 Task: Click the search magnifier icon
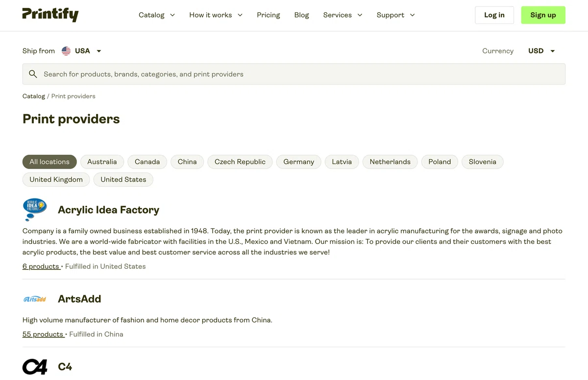click(33, 74)
